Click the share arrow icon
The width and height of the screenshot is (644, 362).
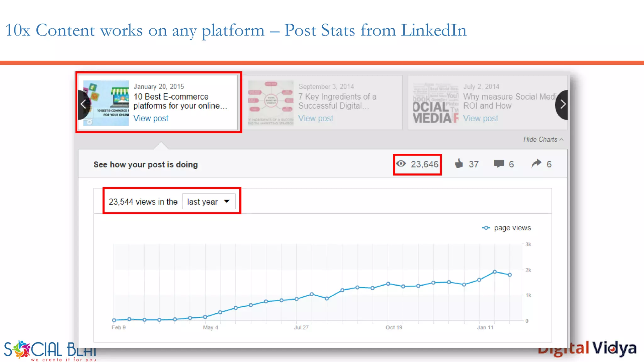click(x=536, y=163)
